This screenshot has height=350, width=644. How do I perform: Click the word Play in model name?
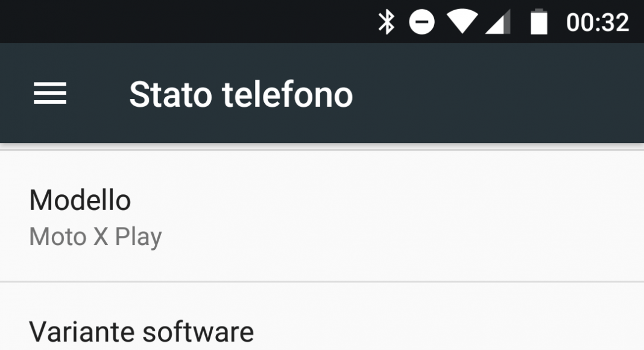(x=139, y=237)
